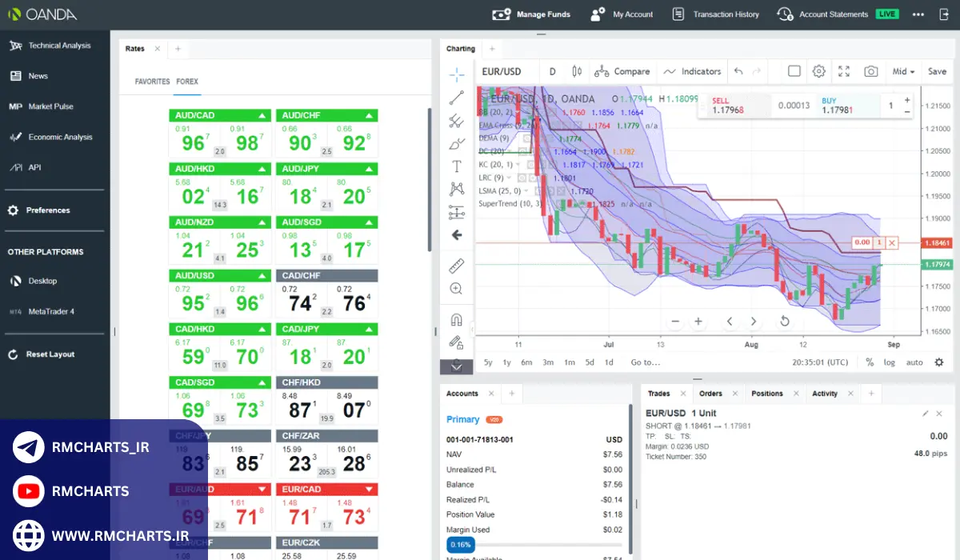This screenshot has height=560, width=960.
Task: Select the trend line drawing tool
Action: click(457, 98)
